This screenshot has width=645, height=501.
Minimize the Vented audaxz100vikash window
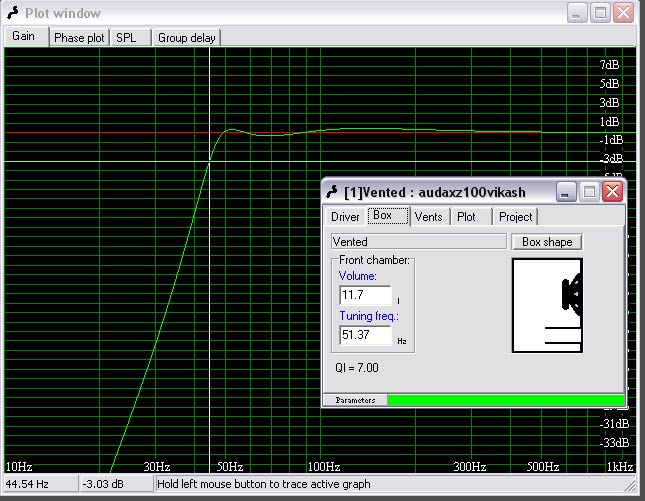[566, 192]
